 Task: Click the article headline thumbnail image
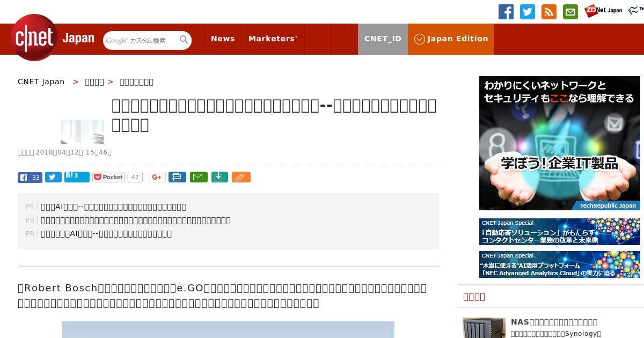(82, 131)
